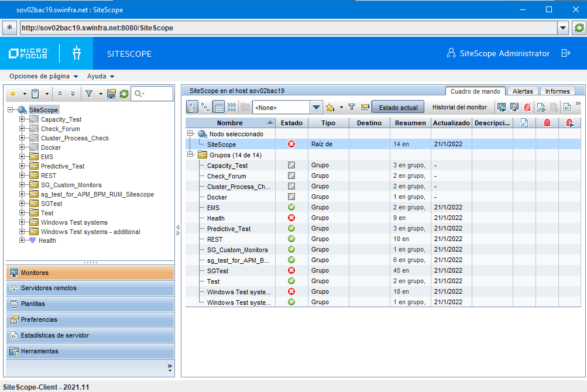
Task: Click the clipboard icon in the tree toolbar
Action: pos(35,93)
